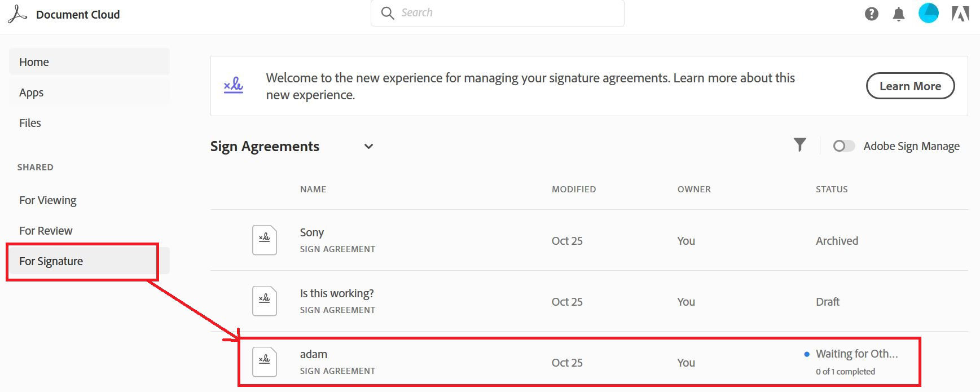Viewport: 980px width, 392px height.
Task: Open the For Review shared link
Action: click(x=46, y=230)
